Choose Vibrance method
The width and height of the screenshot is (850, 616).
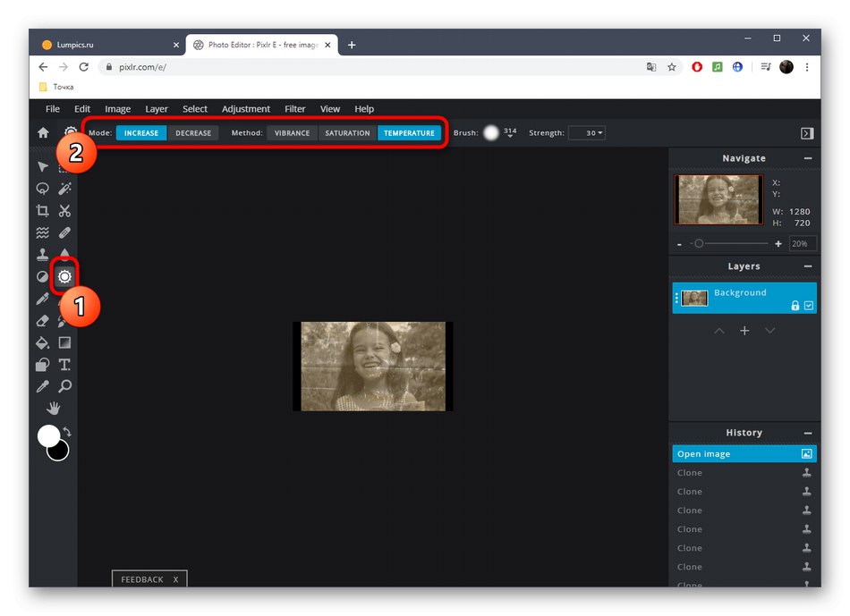tap(292, 132)
